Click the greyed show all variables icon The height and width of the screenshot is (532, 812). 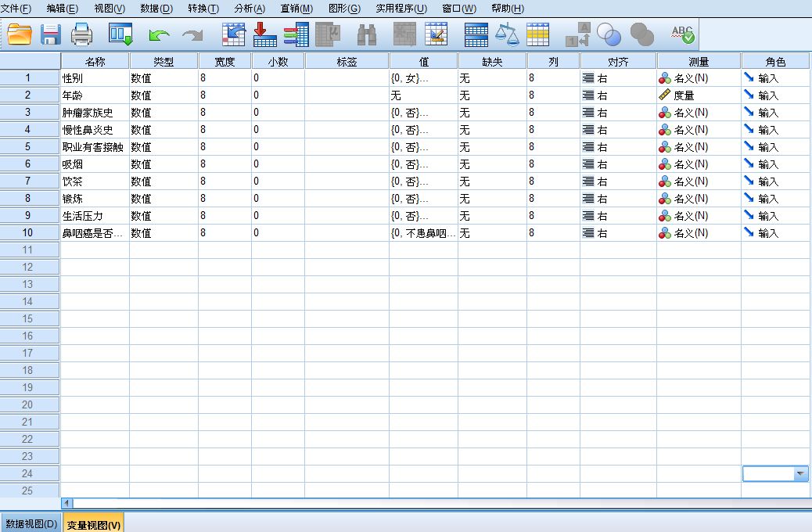pos(642,34)
